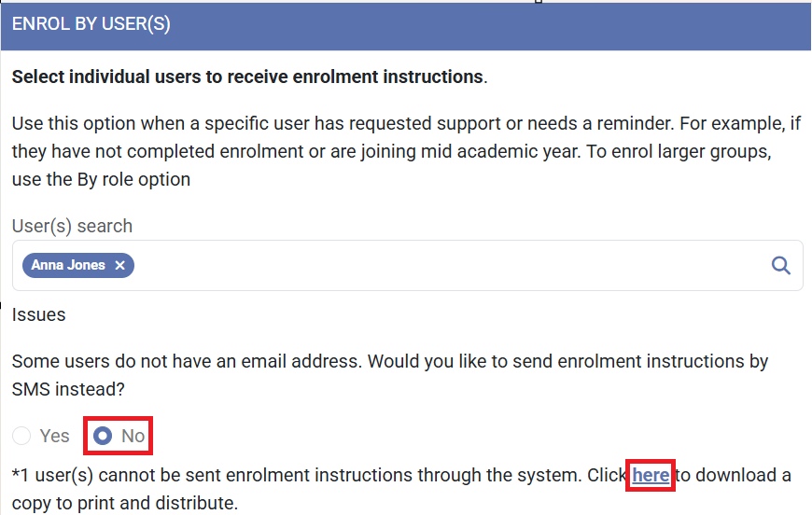The width and height of the screenshot is (812, 515).
Task: Click the ENROL BY USER(S) header title
Action: point(91,25)
